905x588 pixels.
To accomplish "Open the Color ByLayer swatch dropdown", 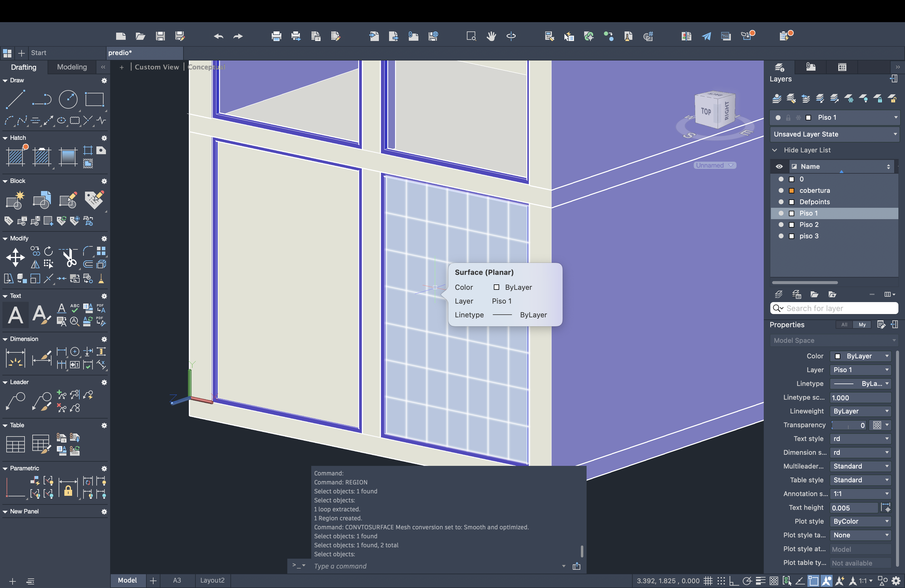I will tap(860, 356).
